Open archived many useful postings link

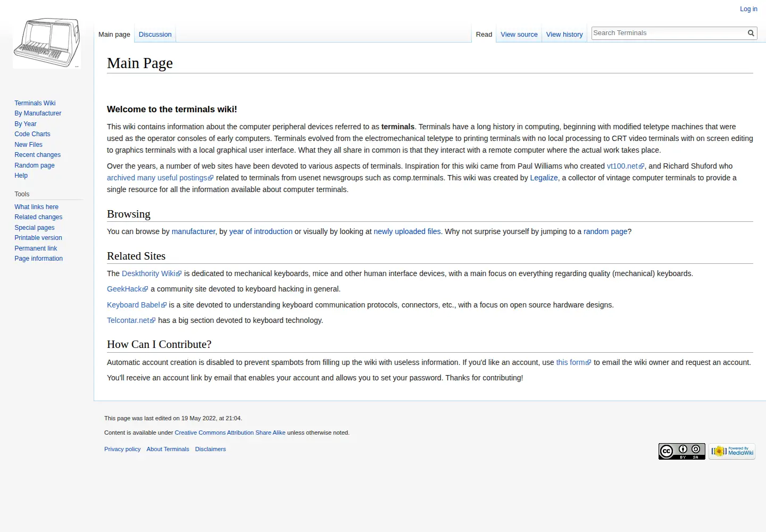(x=160, y=178)
